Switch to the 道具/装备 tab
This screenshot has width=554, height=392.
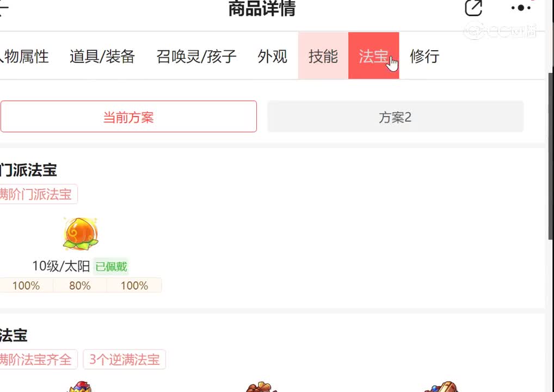coord(102,56)
